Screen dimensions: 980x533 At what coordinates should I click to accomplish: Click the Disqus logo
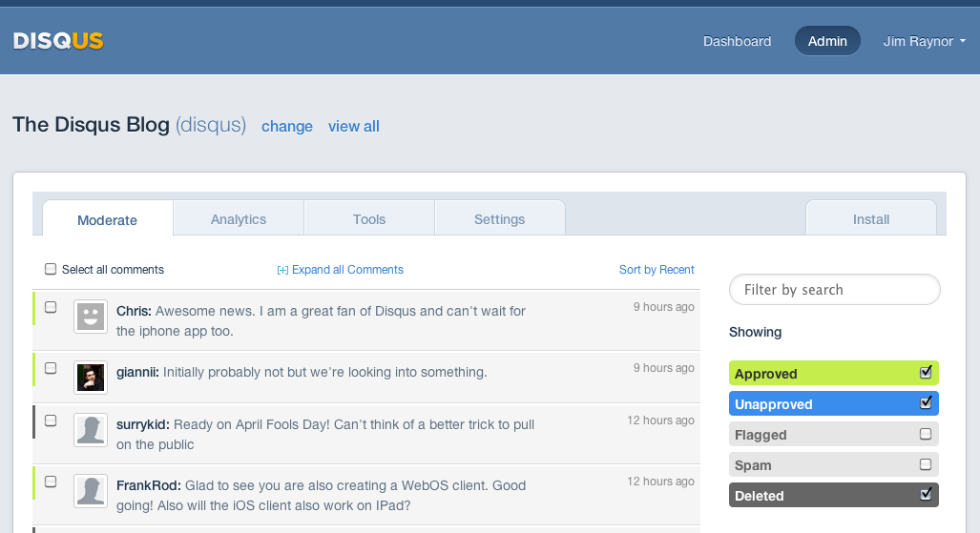coord(58,41)
